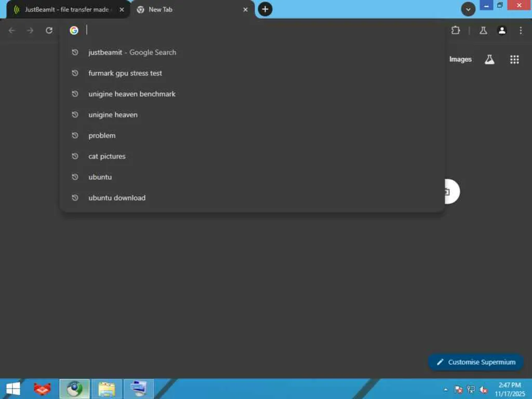
Task: Open the Extensions puzzle icon
Action: click(x=456, y=31)
